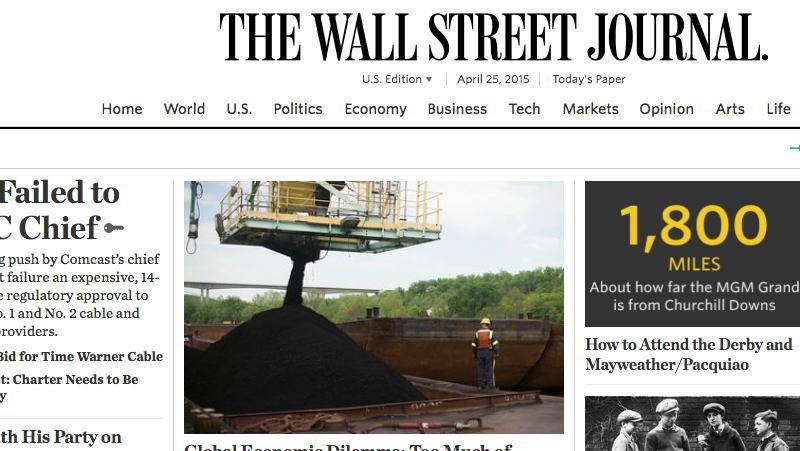Screen dimensions: 800x451
Task: Go to the Home section
Action: coord(122,109)
